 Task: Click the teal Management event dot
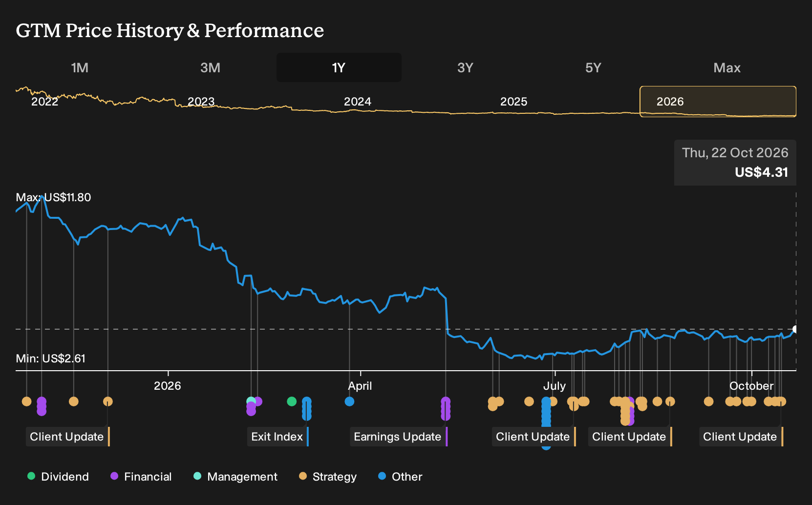251,401
